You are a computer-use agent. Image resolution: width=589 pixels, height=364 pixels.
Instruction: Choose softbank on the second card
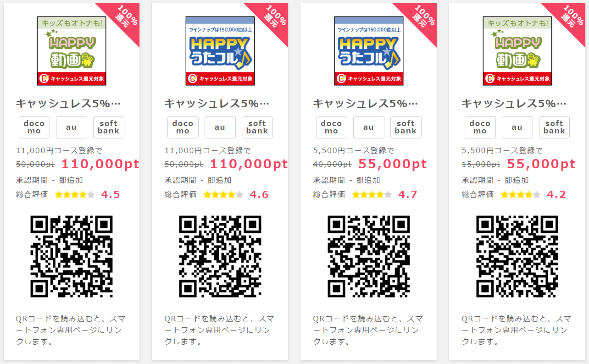[x=257, y=127]
